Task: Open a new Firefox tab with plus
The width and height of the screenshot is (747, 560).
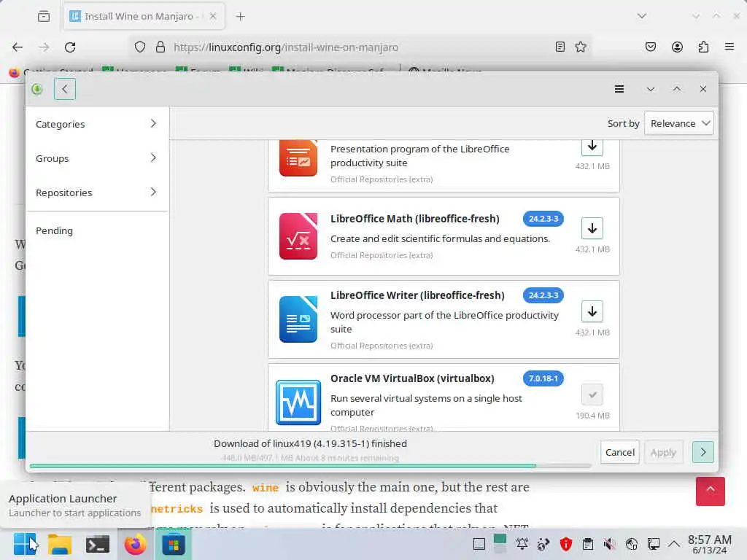Action: point(241,17)
